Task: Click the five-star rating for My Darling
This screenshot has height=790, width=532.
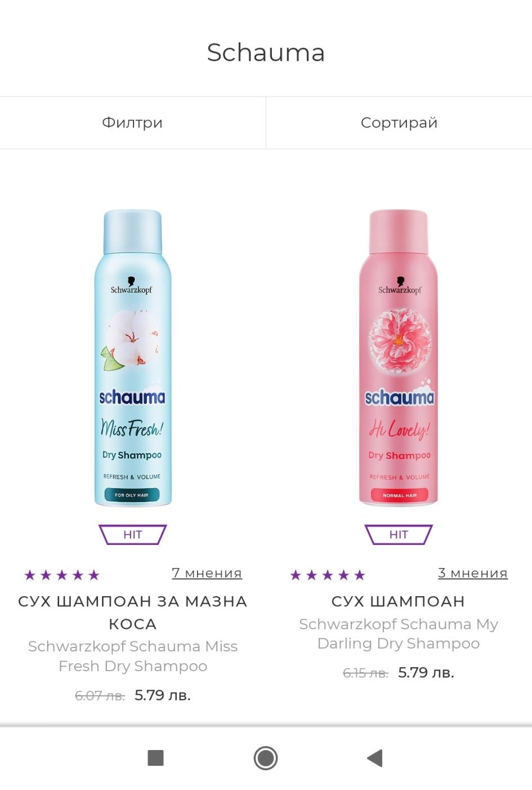Action: click(328, 575)
